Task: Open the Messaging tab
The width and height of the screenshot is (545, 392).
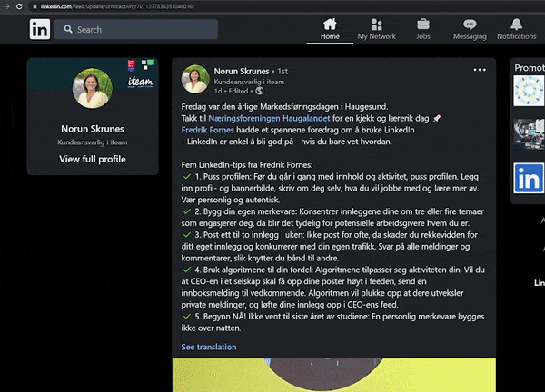Action: coord(470,30)
